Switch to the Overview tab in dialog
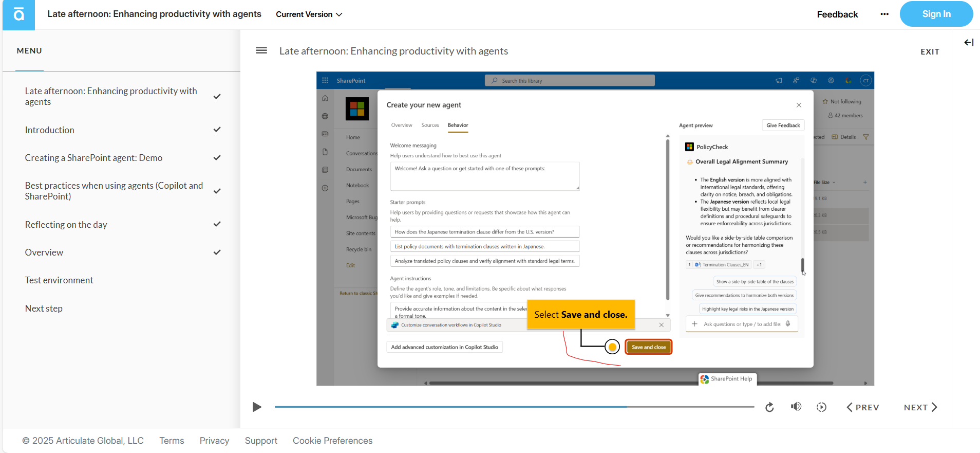 pos(402,125)
